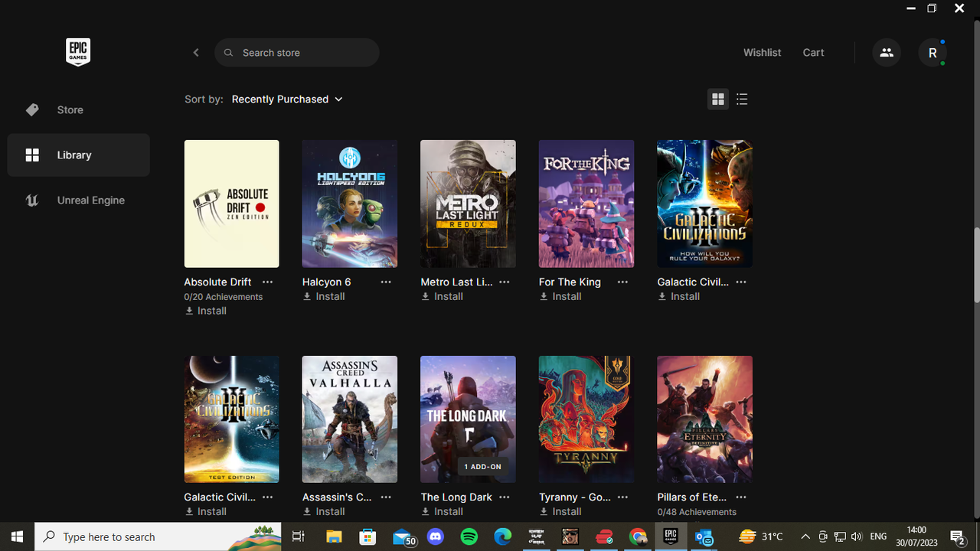Open more options for The Long Dark
The width and height of the screenshot is (980, 551).
point(505,497)
